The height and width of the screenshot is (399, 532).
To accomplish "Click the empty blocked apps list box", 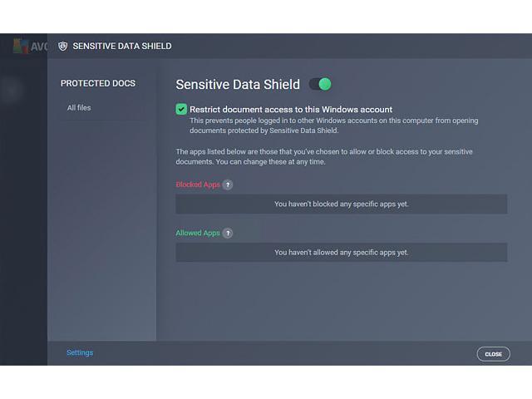I will [341, 204].
